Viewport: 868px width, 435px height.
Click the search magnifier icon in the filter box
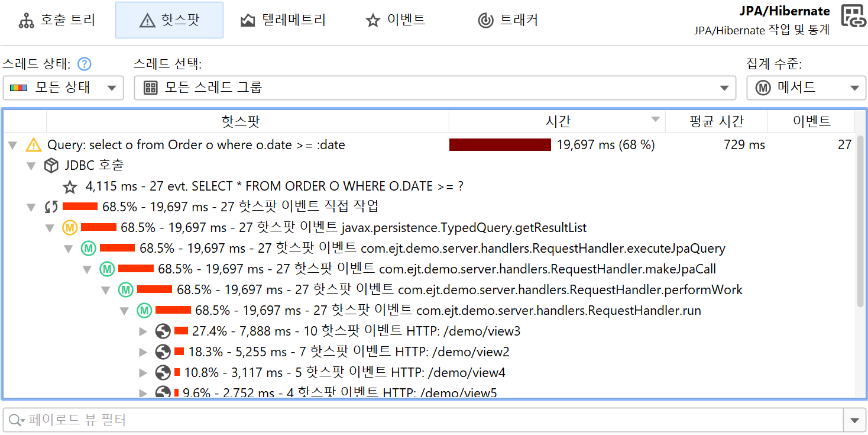coord(15,420)
